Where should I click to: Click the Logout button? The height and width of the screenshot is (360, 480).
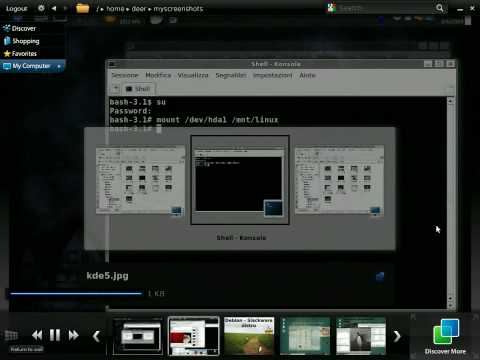[x=17, y=8]
